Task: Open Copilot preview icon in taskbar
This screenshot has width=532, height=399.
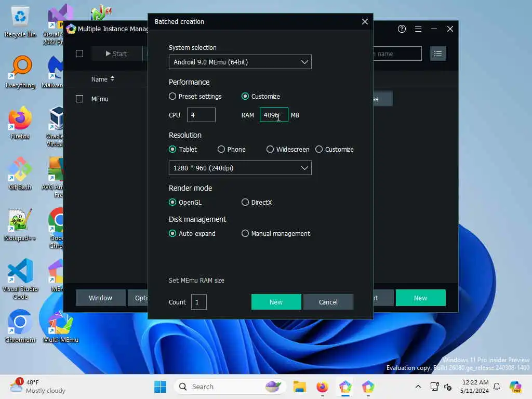Action: coord(515,387)
